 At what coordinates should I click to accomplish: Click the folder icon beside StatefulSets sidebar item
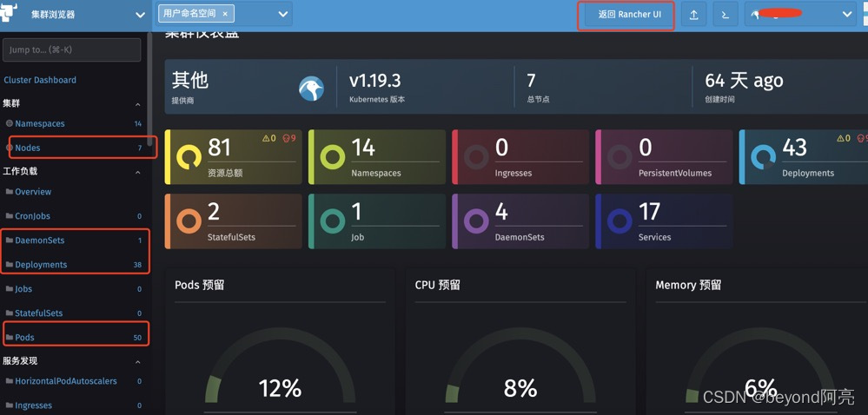[x=9, y=313]
